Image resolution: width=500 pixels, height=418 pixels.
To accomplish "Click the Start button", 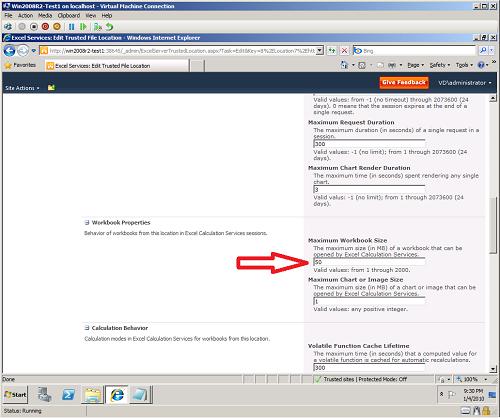I will tap(15, 395).
